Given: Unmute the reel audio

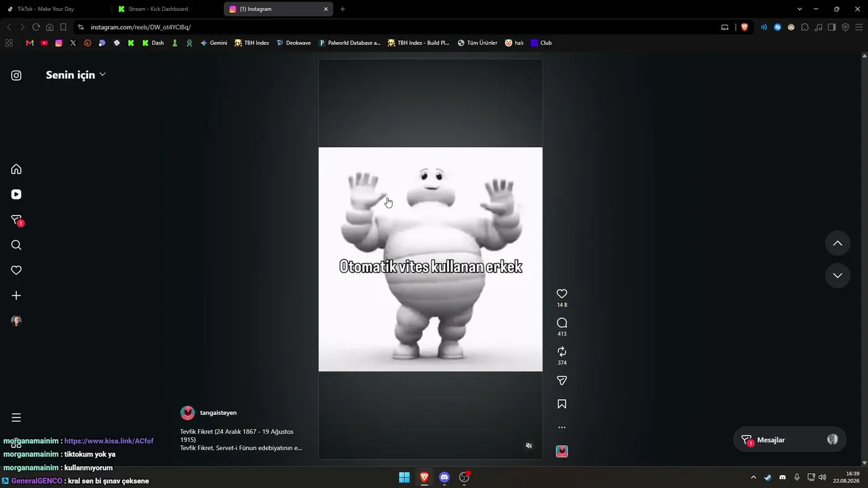Looking at the screenshot, I should 529,445.
